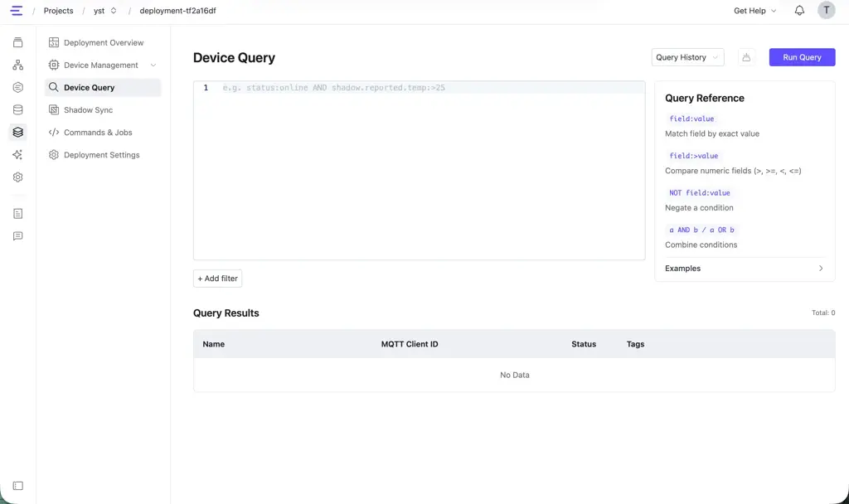Click the Total: 0 label

coord(823,313)
